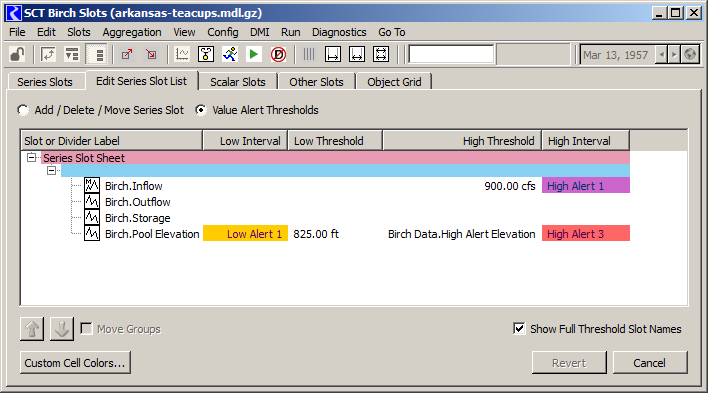Select Value Alert Thresholds radio button
This screenshot has width=708, height=393.
201,110
